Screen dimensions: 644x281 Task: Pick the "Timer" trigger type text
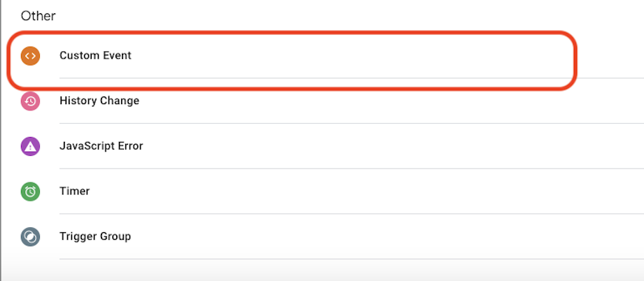pos(74,191)
